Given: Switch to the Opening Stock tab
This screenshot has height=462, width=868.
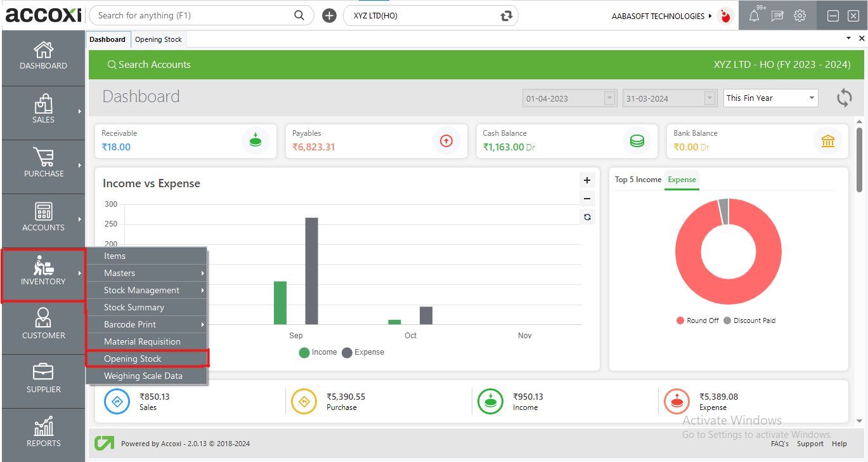Looking at the screenshot, I should 159,39.
